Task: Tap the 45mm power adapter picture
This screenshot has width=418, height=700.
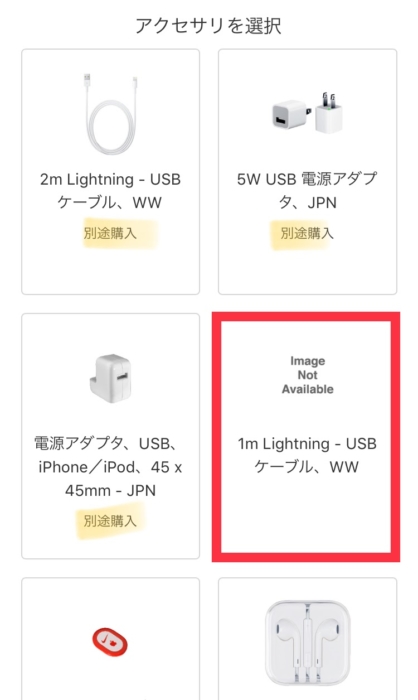Action: pyautogui.click(x=110, y=378)
